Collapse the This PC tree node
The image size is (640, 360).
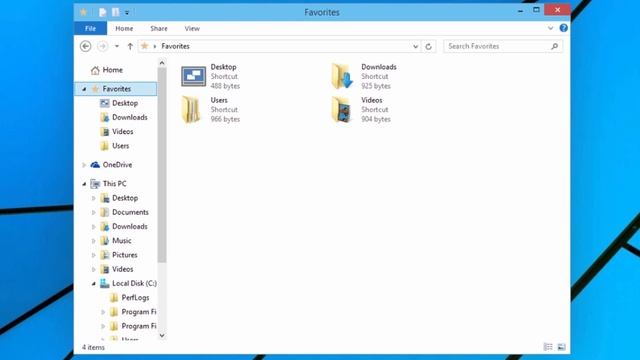(x=84, y=184)
